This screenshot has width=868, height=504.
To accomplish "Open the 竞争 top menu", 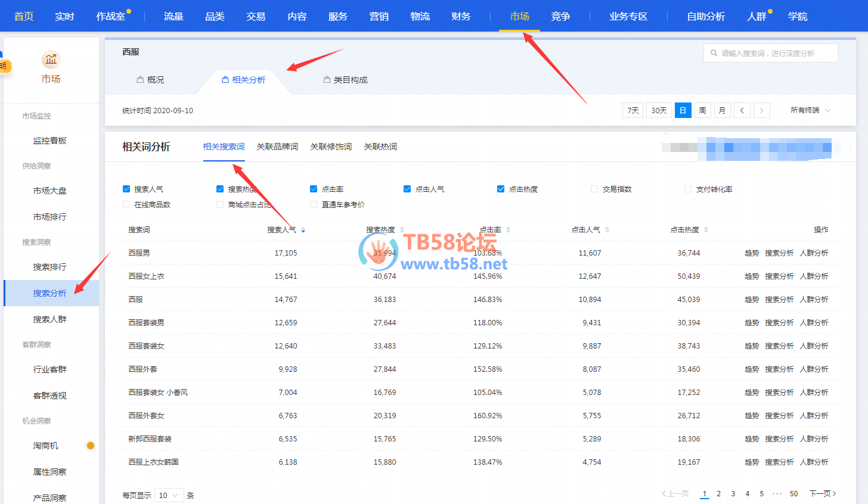I will click(x=560, y=16).
